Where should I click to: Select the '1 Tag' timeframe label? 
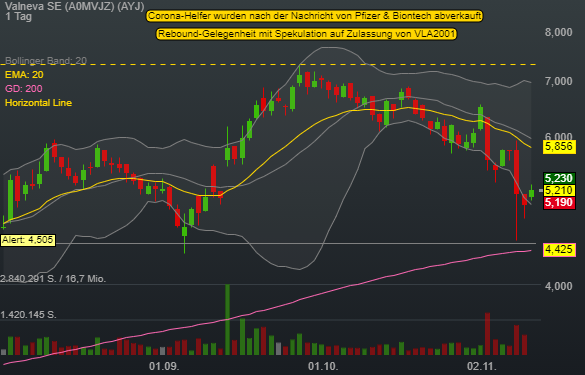19,16
